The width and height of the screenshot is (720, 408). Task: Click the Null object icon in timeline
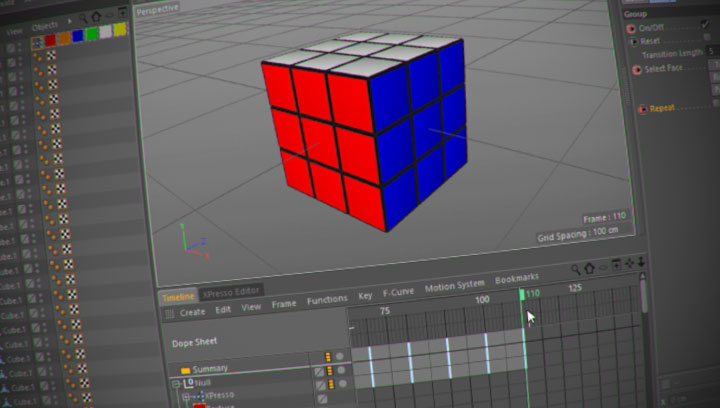click(188, 383)
